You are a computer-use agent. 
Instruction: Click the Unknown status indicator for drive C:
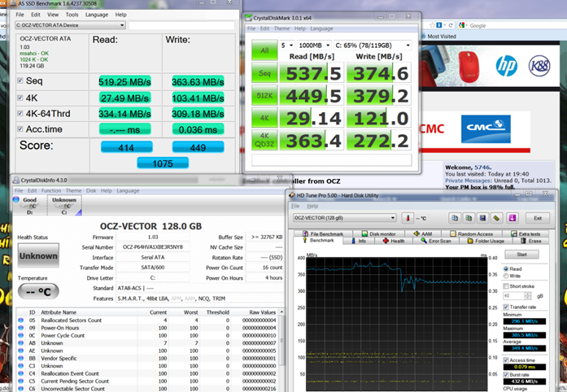(64, 206)
